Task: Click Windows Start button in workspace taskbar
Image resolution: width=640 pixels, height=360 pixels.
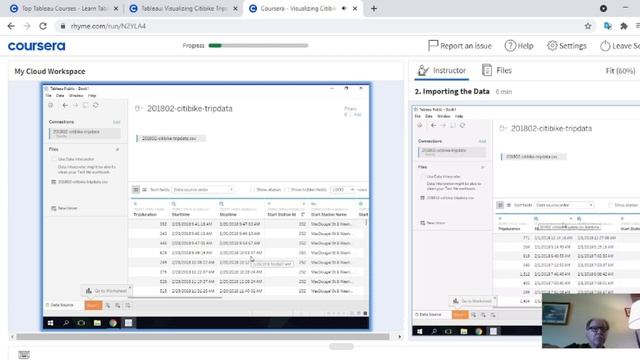Action: (x=50, y=323)
